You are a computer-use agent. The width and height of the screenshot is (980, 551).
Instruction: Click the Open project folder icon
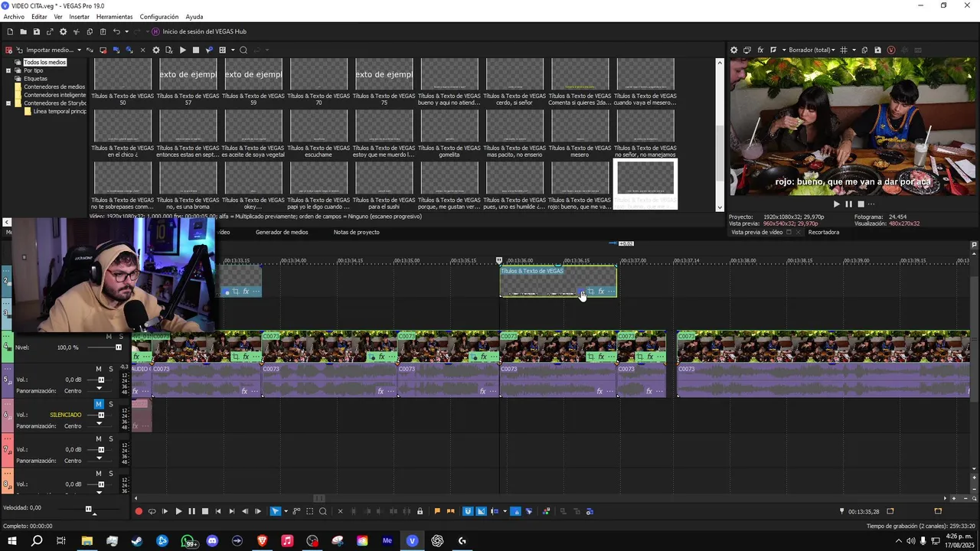23,31
